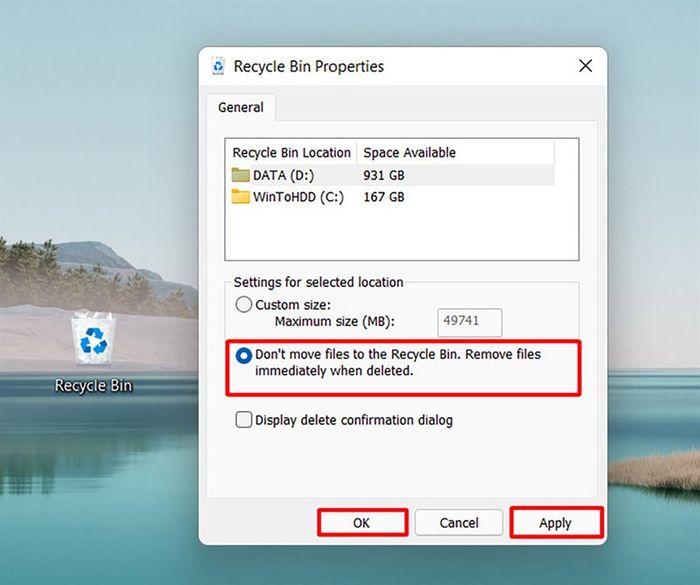Switch to the General tab
The width and height of the screenshot is (700, 585).
[241, 108]
